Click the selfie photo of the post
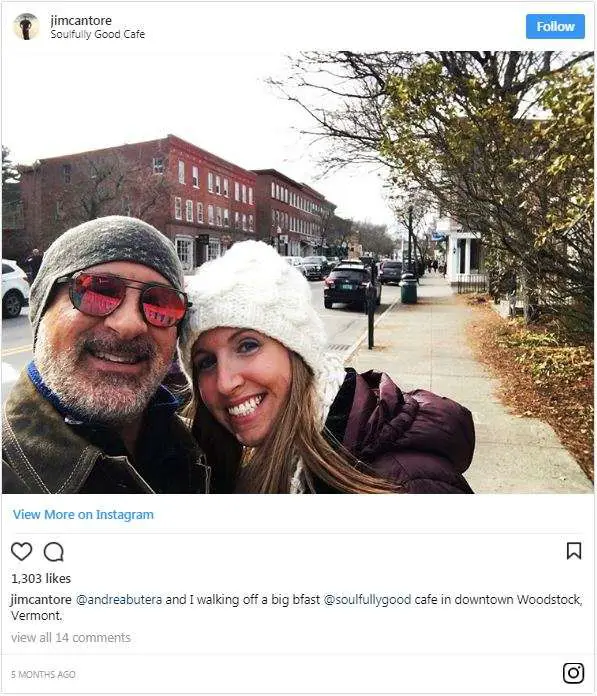 298,272
